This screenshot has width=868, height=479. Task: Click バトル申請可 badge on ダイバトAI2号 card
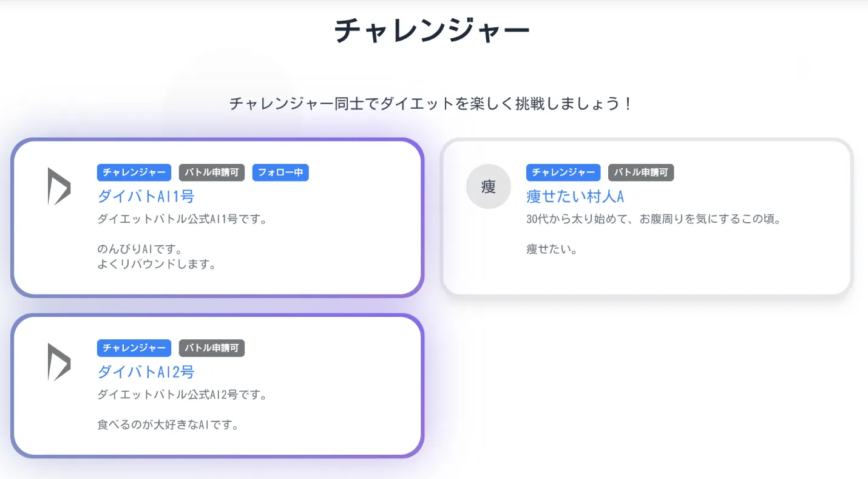tap(212, 348)
